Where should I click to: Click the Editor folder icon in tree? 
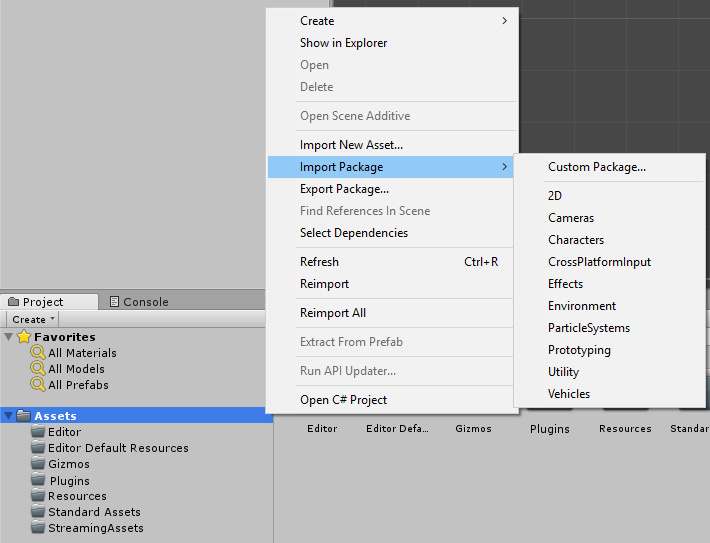(x=38, y=432)
